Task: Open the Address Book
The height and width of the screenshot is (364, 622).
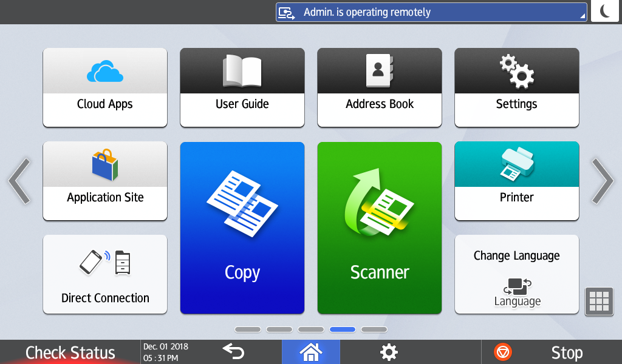Action: 379,87
